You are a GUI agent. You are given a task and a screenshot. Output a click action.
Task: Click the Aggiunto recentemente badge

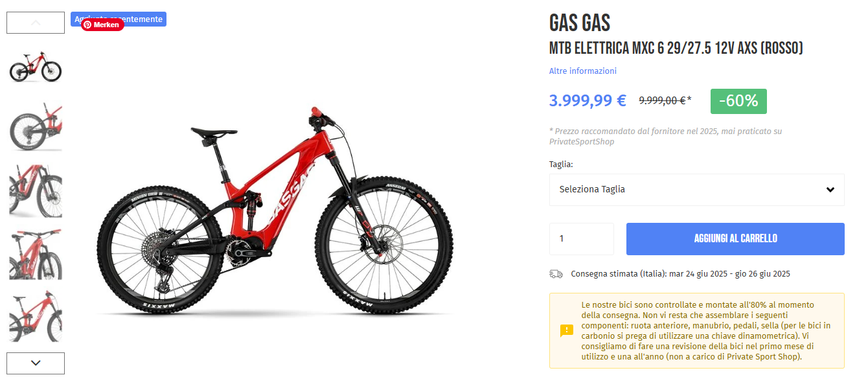tap(119, 19)
